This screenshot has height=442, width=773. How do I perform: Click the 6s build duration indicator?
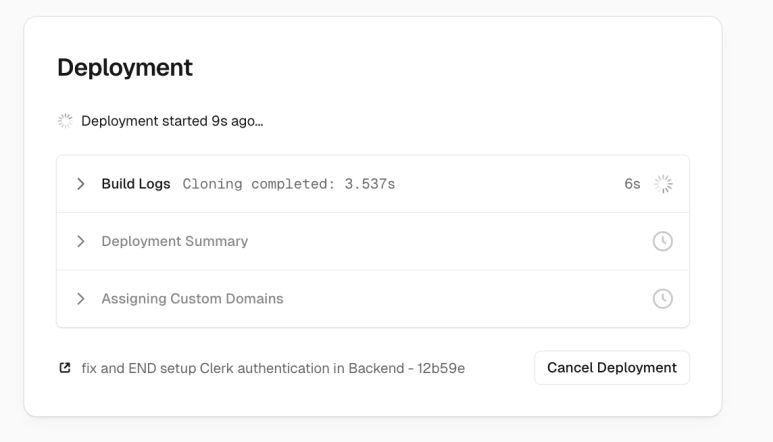click(x=632, y=184)
